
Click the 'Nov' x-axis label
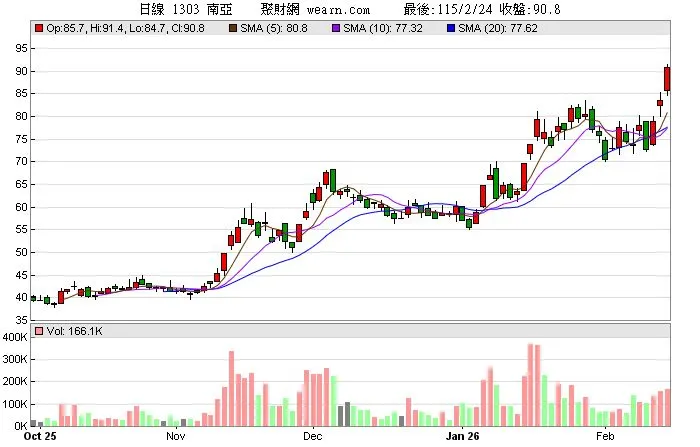[175, 436]
